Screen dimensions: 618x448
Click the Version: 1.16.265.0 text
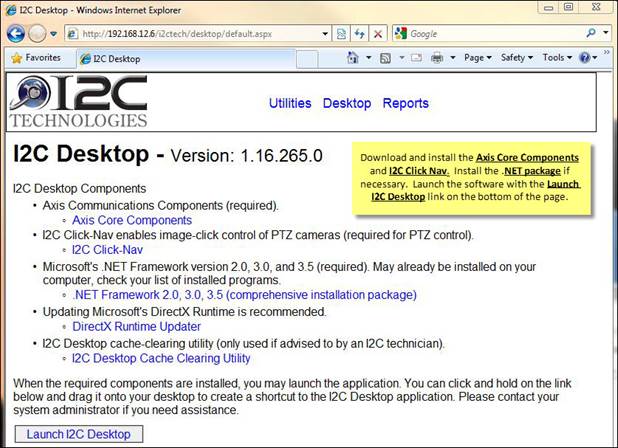point(246,156)
